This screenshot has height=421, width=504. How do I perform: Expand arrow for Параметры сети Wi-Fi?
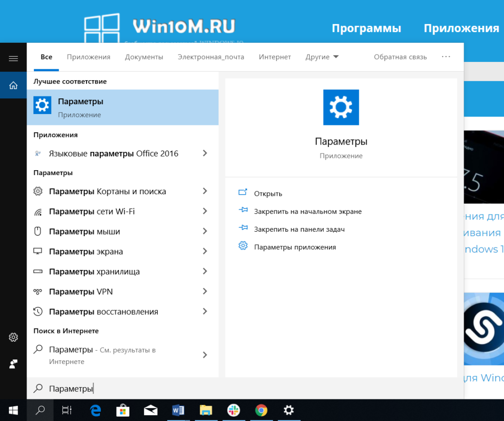point(205,211)
